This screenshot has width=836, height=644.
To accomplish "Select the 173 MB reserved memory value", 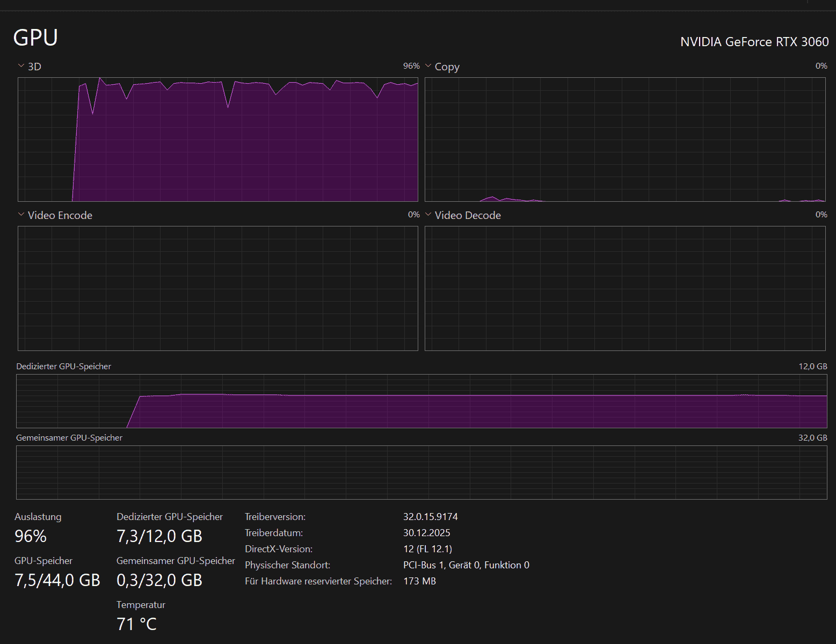I will (x=419, y=581).
